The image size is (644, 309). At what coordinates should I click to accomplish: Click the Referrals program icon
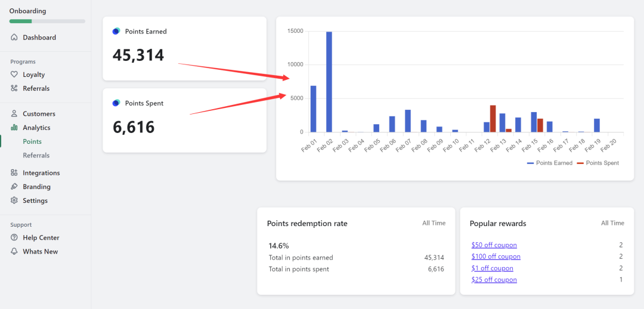click(x=14, y=88)
